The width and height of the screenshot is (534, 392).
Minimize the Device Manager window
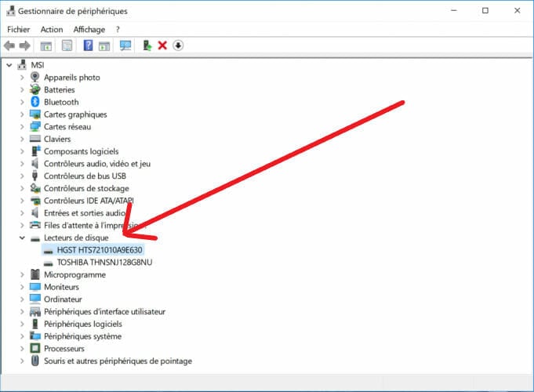click(x=454, y=10)
